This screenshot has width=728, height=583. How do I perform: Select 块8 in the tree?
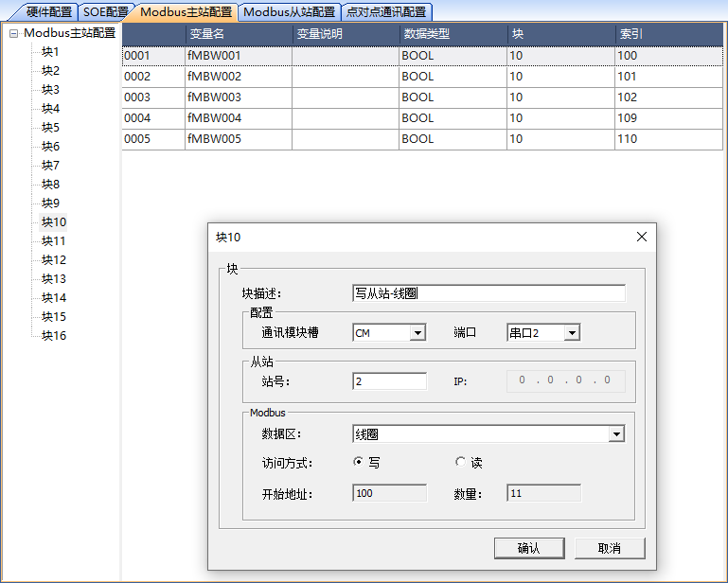pos(50,185)
